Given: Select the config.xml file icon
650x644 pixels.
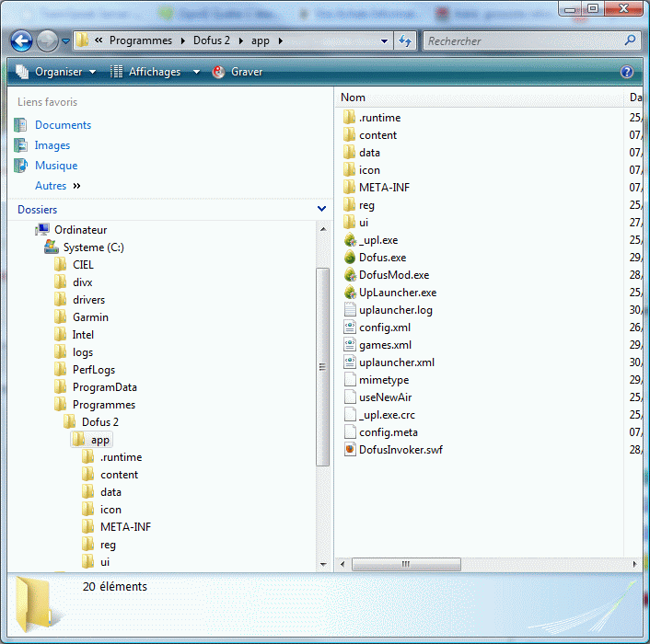Looking at the screenshot, I should coord(350,328).
